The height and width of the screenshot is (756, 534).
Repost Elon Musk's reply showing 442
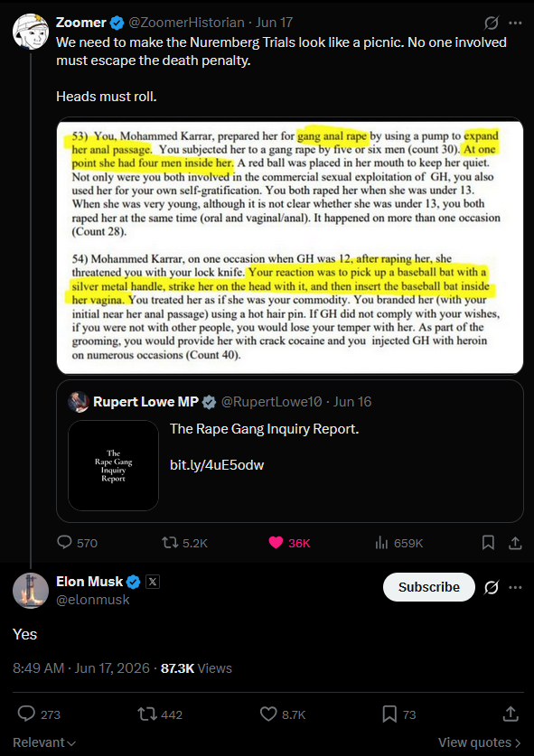tap(160, 714)
